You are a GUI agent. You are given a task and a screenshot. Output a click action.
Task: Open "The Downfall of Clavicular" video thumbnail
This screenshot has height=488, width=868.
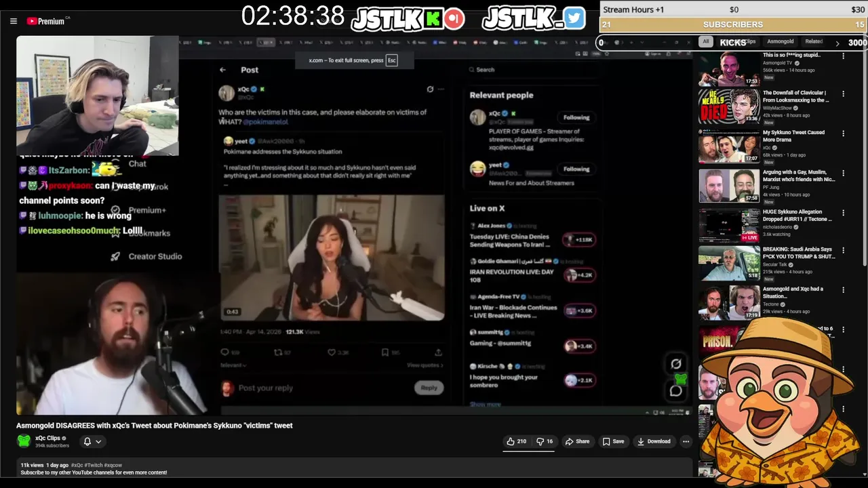tap(729, 107)
